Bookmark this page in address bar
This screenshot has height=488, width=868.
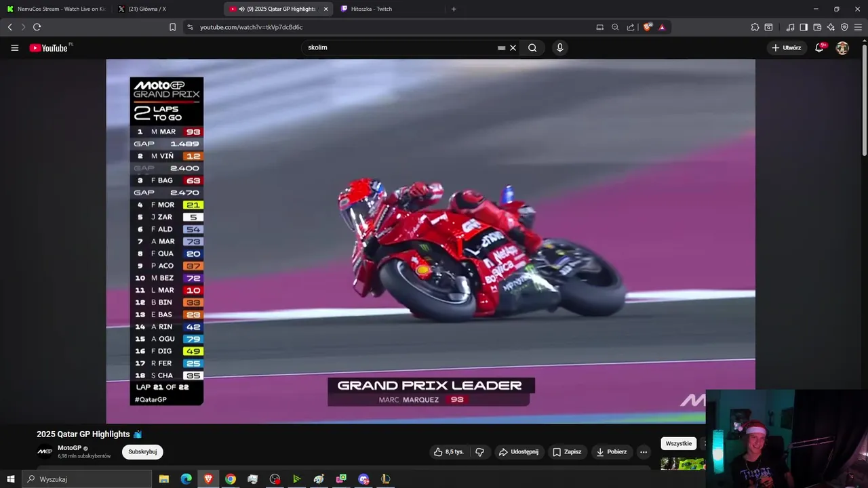point(172,27)
